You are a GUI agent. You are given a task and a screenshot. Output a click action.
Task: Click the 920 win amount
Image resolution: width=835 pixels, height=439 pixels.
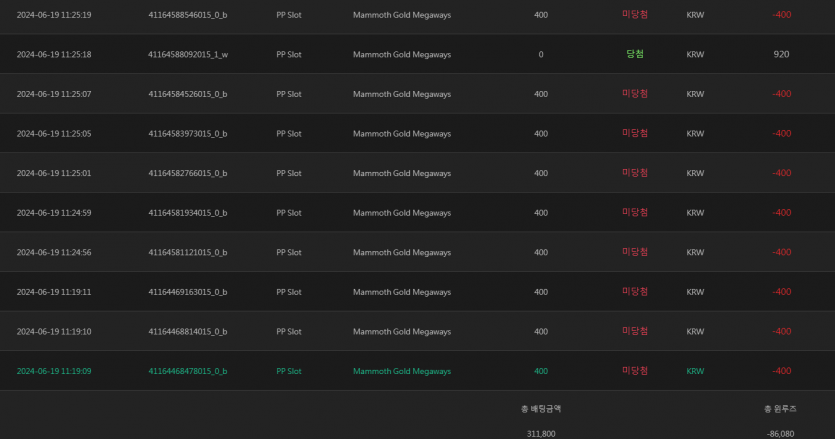[x=781, y=54]
